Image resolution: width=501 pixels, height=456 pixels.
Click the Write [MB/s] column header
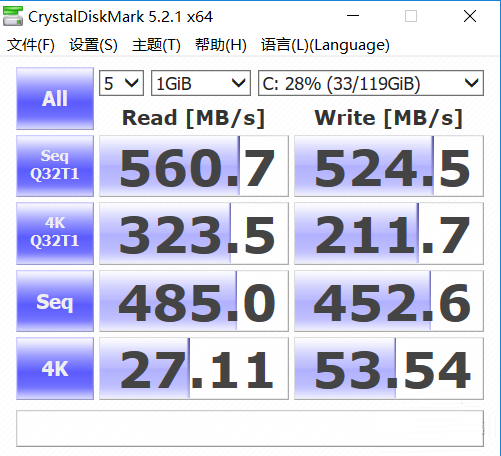point(388,118)
